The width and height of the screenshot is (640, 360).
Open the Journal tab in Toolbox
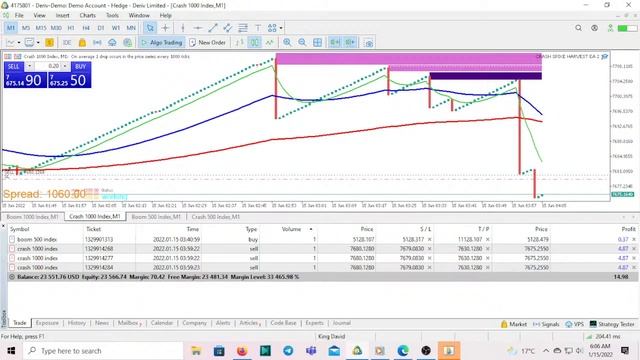pos(342,323)
